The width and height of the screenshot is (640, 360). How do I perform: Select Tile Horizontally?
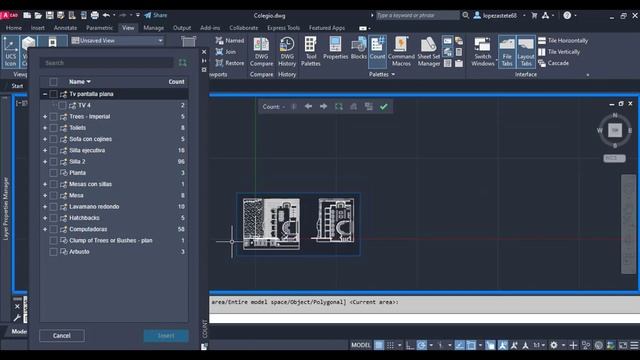tap(563, 40)
